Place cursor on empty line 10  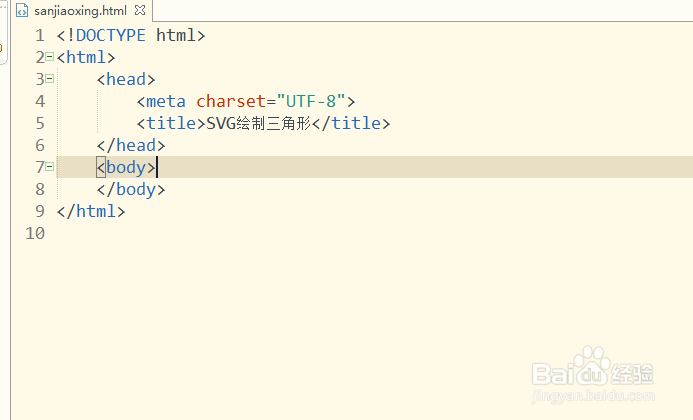tap(354, 233)
